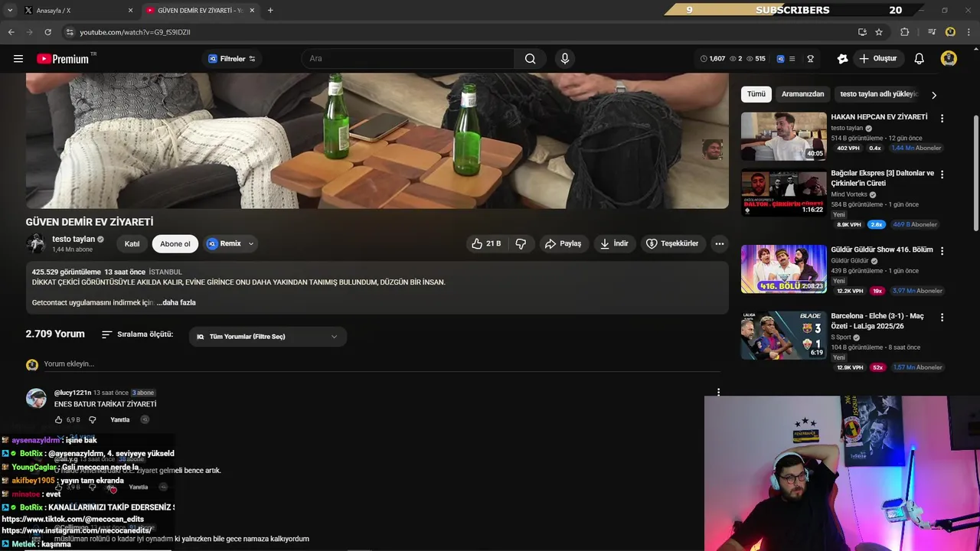Open options menu for Güldür Güldür Show video

942,251
